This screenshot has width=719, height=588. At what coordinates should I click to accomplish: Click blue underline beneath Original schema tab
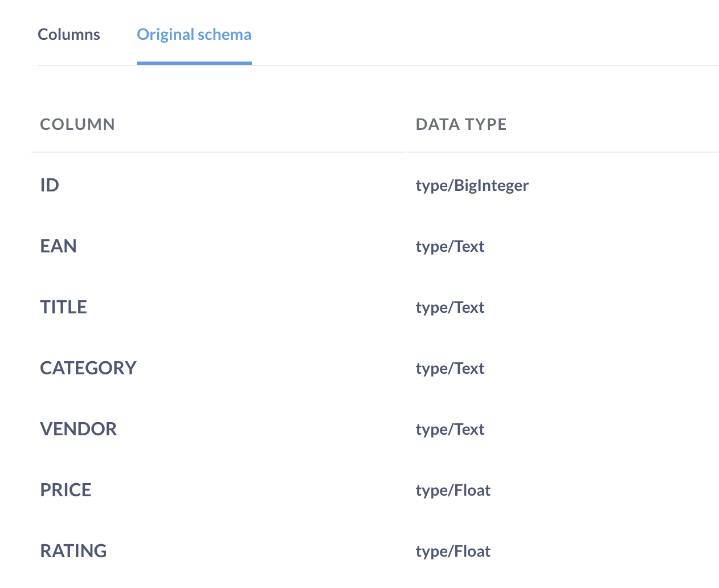coord(194,63)
